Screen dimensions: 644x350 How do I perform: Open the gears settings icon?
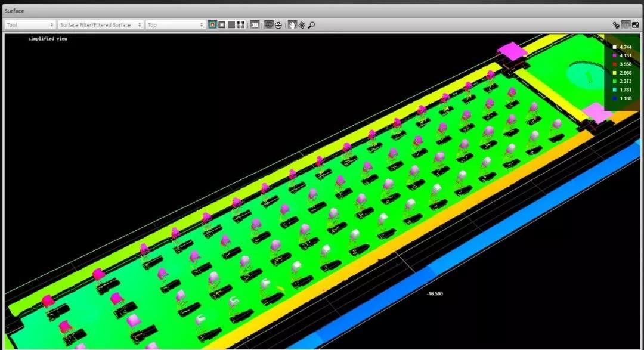[x=616, y=25]
